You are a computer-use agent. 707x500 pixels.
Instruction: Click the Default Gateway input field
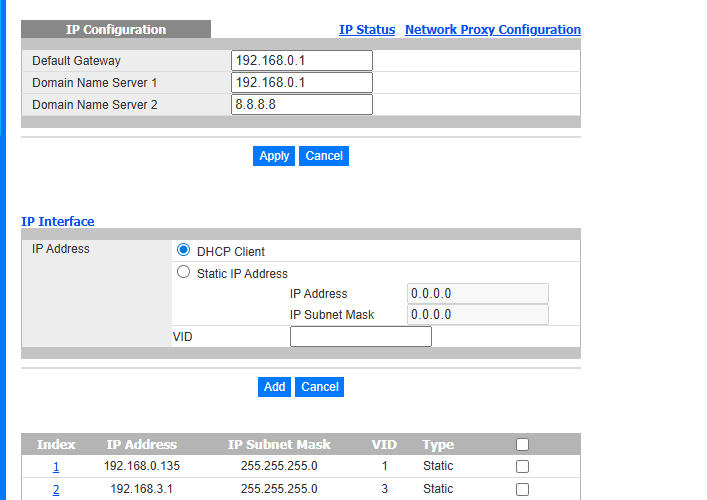tap(302, 60)
